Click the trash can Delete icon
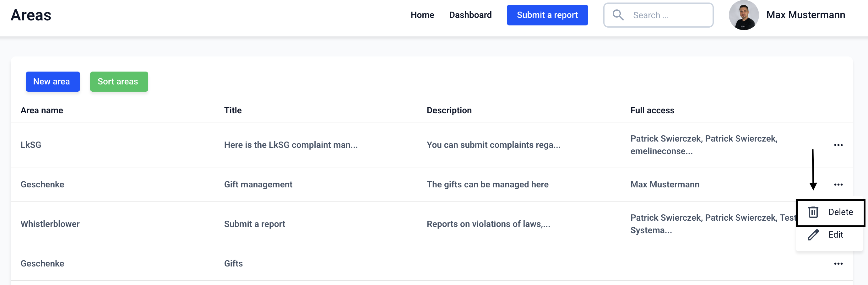 pos(813,212)
